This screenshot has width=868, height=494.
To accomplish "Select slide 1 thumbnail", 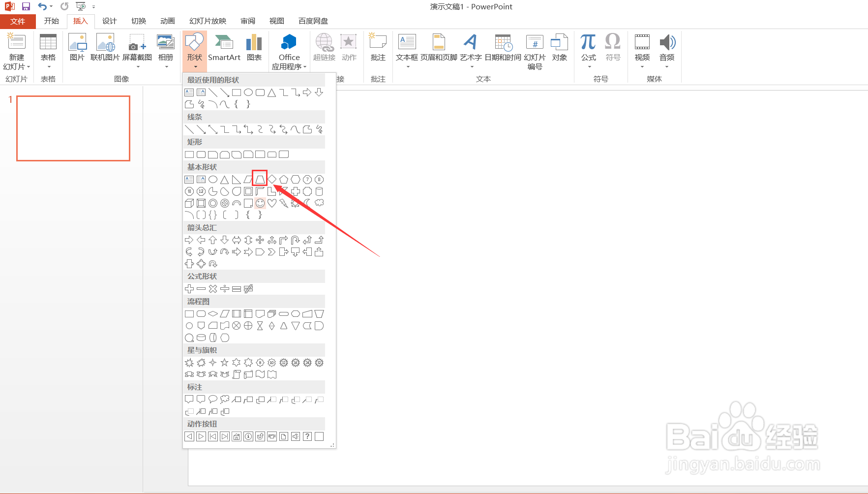I will [73, 128].
